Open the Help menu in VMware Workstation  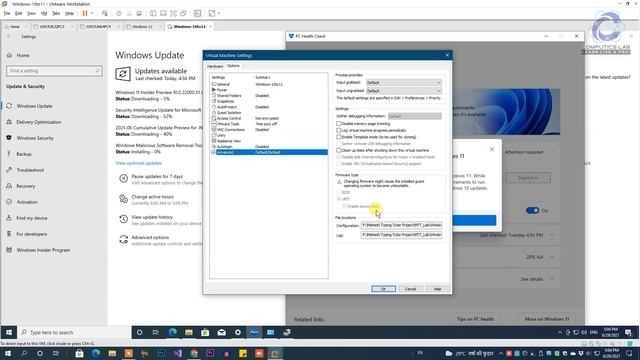(x=69, y=13)
